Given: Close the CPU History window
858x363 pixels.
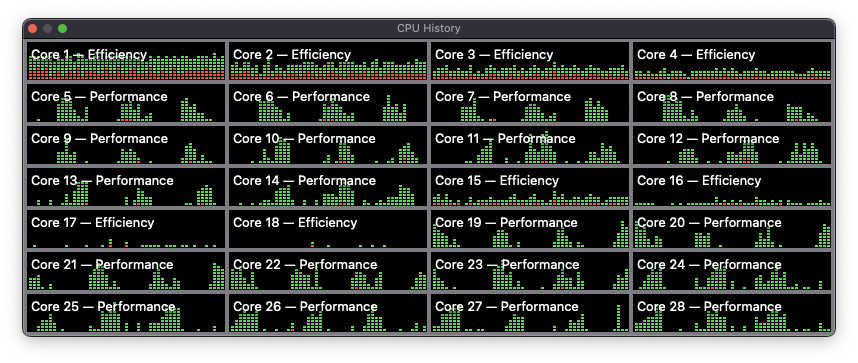Looking at the screenshot, I should (32, 28).
